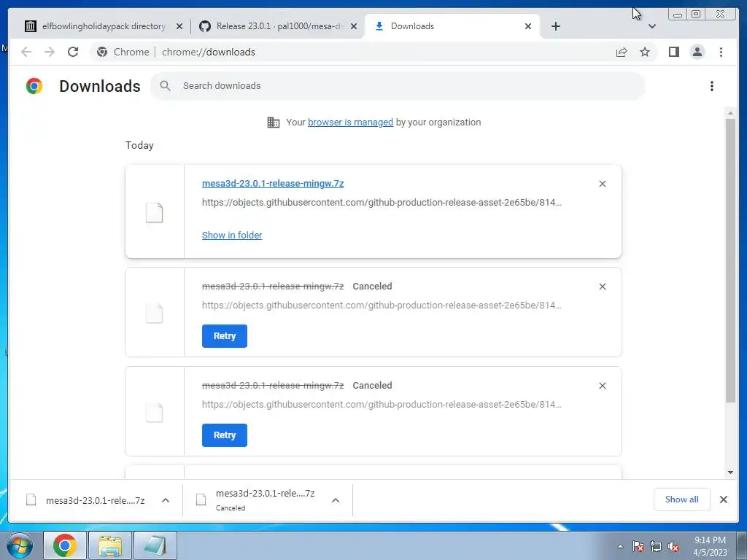The image size is (747, 560).
Task: Click the Chrome logo next to Downloads heading
Action: (x=34, y=86)
